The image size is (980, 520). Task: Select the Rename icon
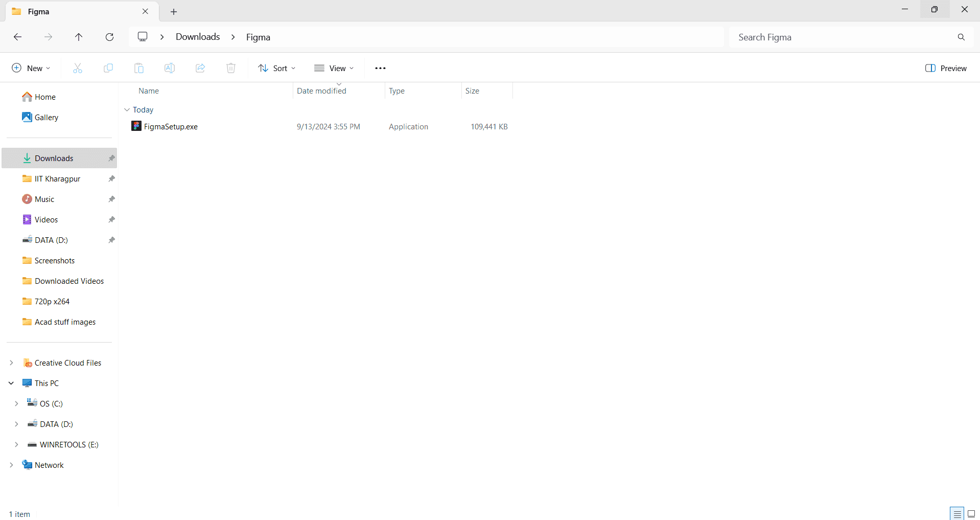[169, 67]
